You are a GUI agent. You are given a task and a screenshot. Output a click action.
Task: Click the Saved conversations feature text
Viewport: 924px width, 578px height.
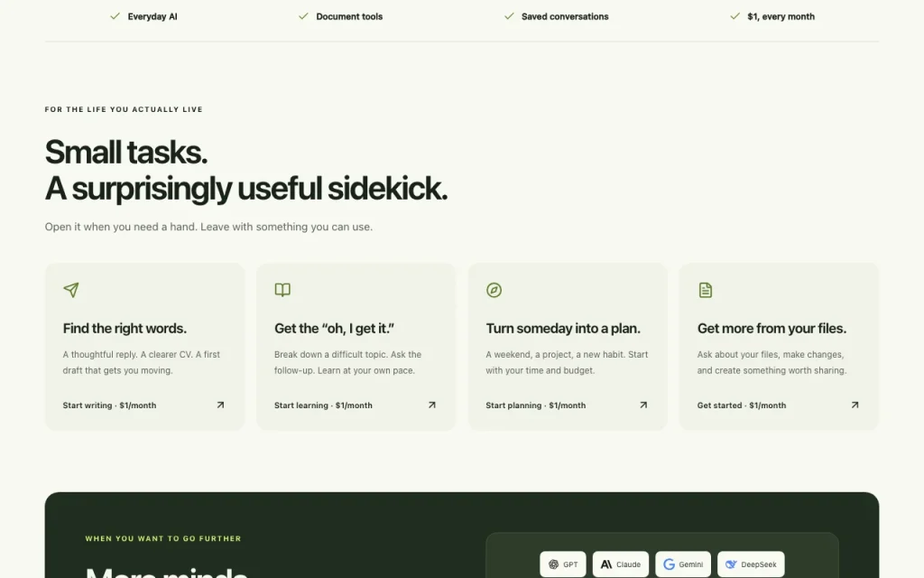565,16
